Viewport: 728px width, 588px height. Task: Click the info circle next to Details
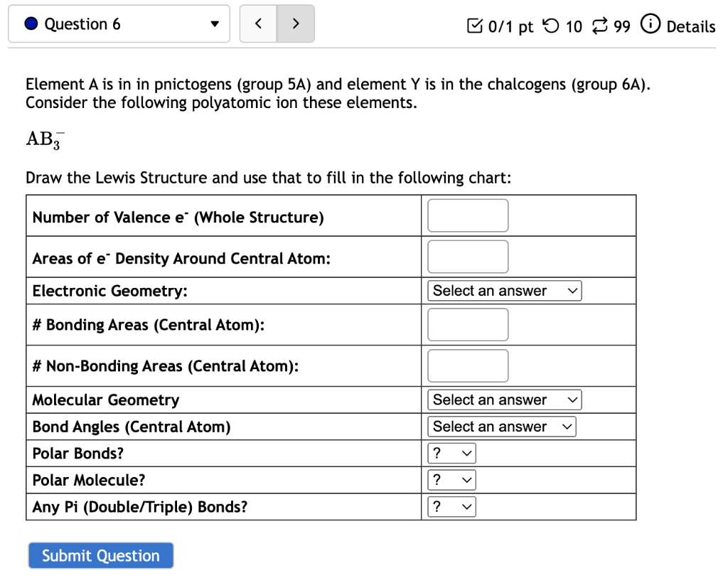pyautogui.click(x=651, y=26)
